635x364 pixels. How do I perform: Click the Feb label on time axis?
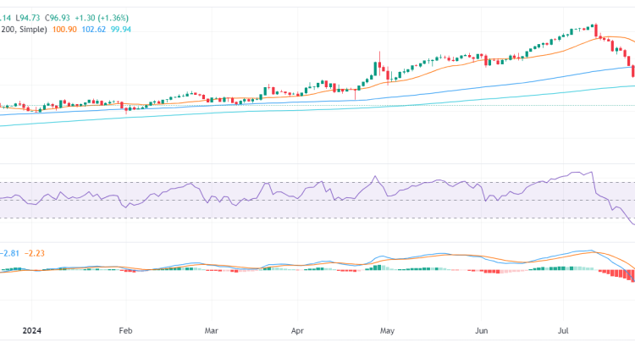pos(126,333)
